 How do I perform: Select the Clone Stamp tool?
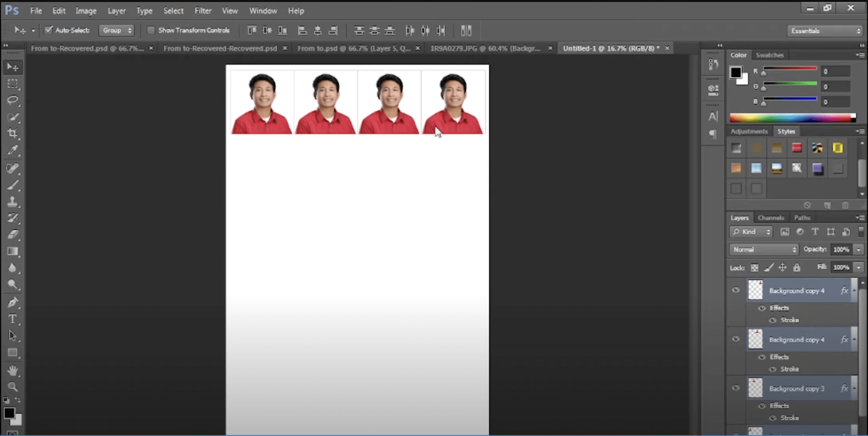pos(12,201)
